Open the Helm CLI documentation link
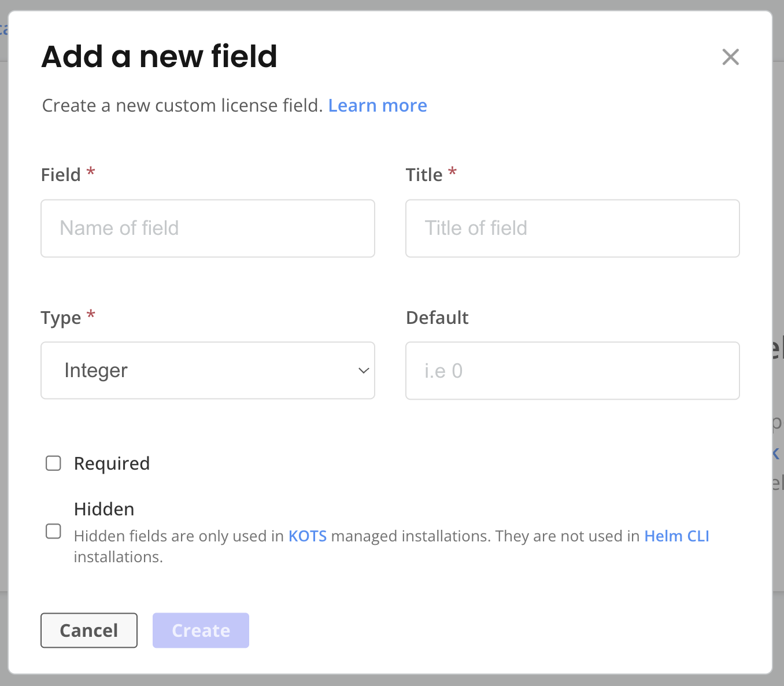Viewport: 784px width, 686px height. 676,536
